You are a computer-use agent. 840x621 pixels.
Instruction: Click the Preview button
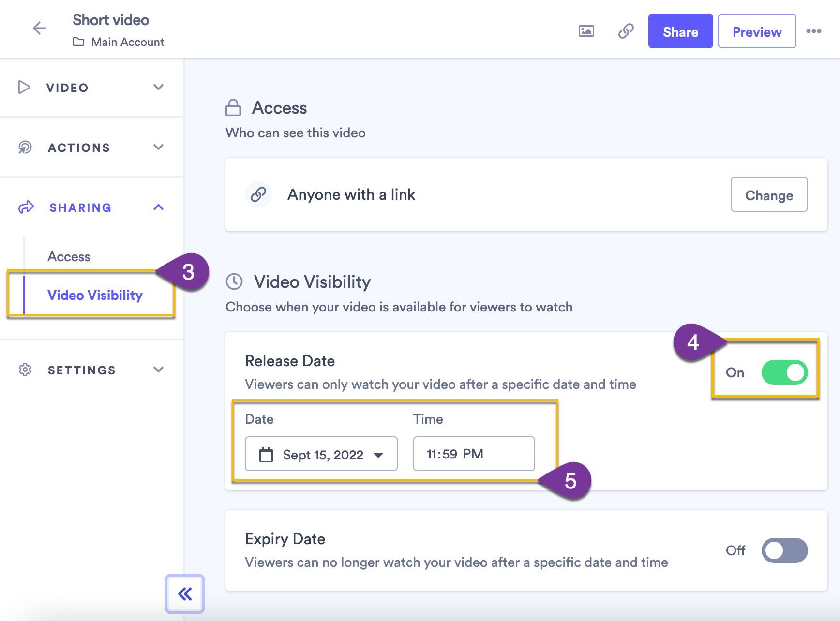coord(757,31)
